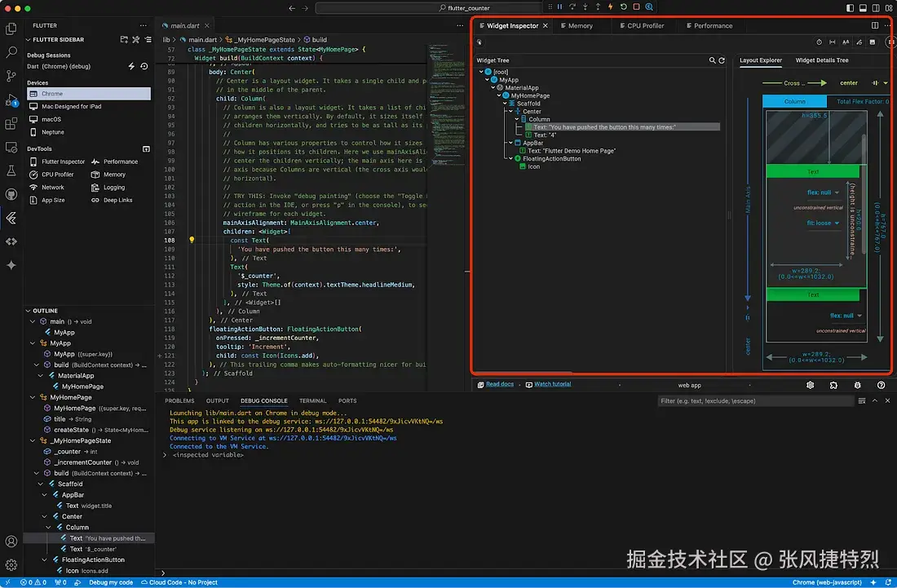Click the debug toolbar stop button
Viewport: 897px width, 588px height.
(636, 7)
